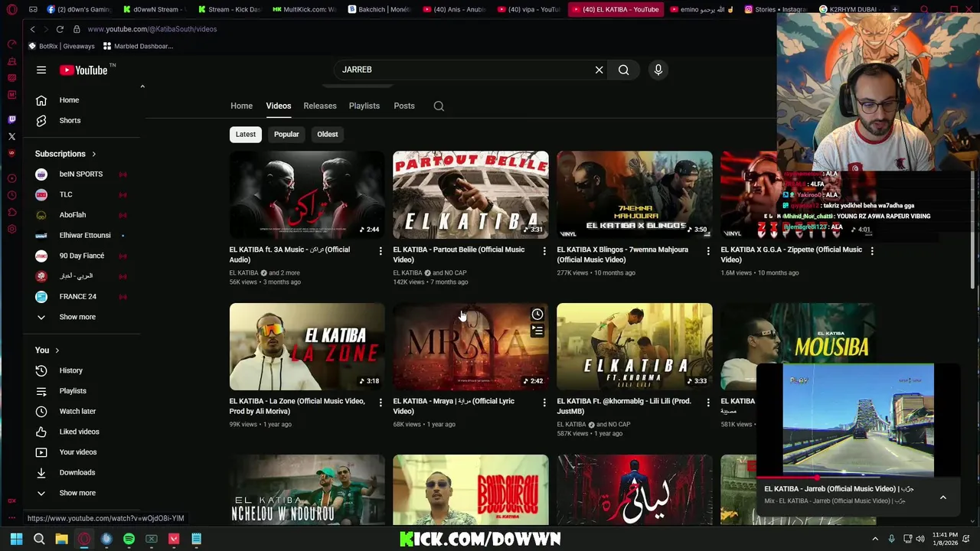Switch to the Releases tab
Screen dimensions: 980x551
[x=320, y=106]
